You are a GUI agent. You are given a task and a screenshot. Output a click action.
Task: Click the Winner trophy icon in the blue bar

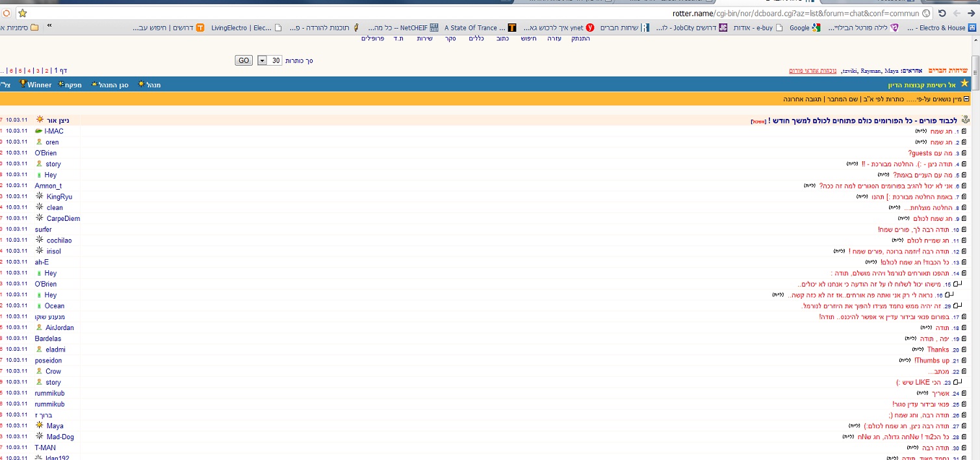click(23, 84)
